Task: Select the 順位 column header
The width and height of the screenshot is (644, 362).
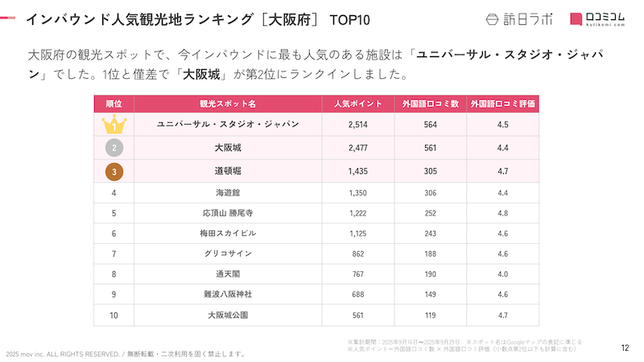Action: 114,104
